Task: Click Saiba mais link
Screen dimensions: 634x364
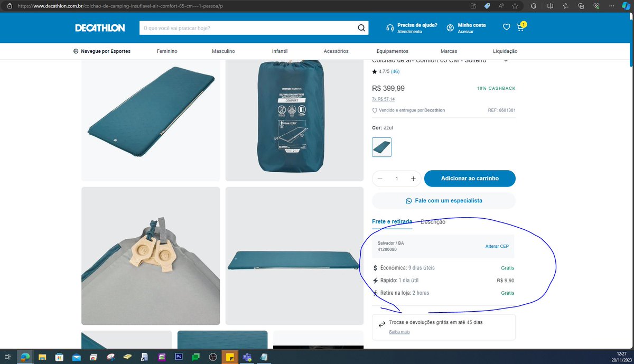Action: coord(399,332)
